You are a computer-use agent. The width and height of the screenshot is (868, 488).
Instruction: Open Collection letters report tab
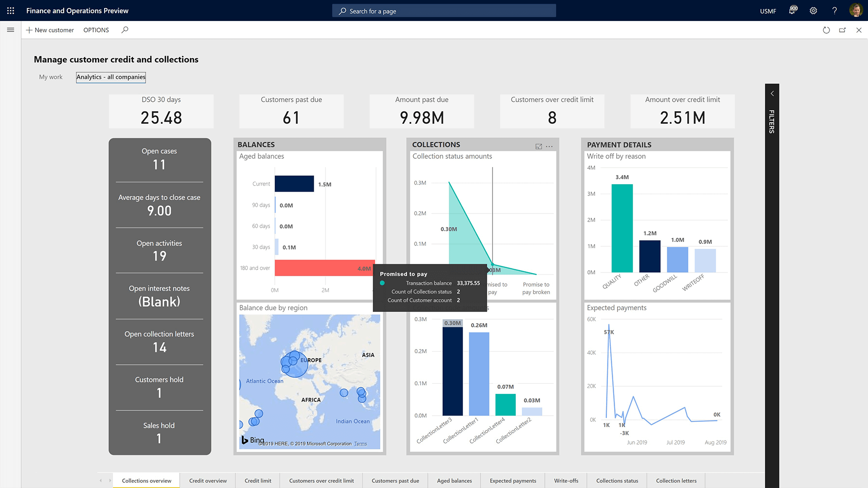click(676, 480)
